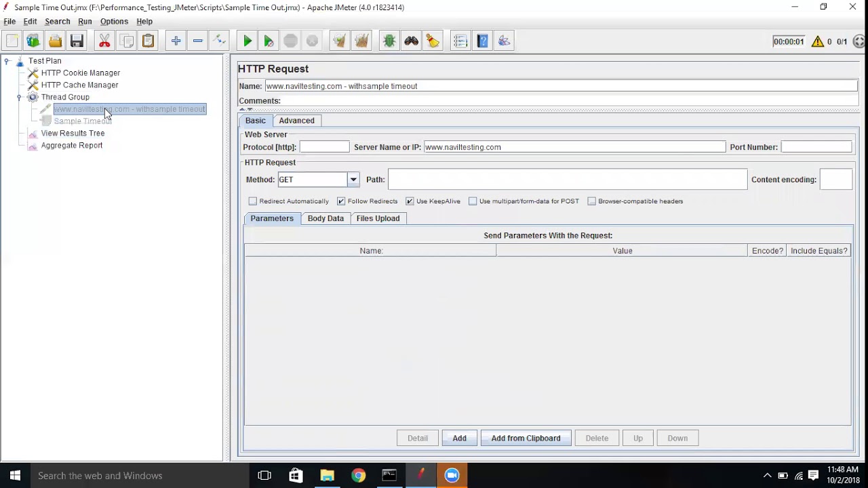Enable Browser-compatible headers checkbox
The height and width of the screenshot is (488, 868).
[592, 201]
